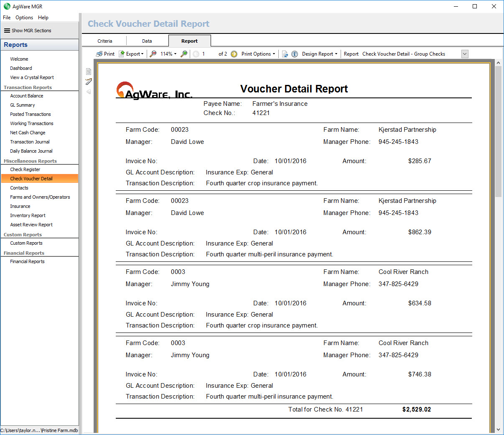Viewport: 504px width, 435px height.
Task: Click the pencil icon on the report's left strip
Action: coord(89,82)
